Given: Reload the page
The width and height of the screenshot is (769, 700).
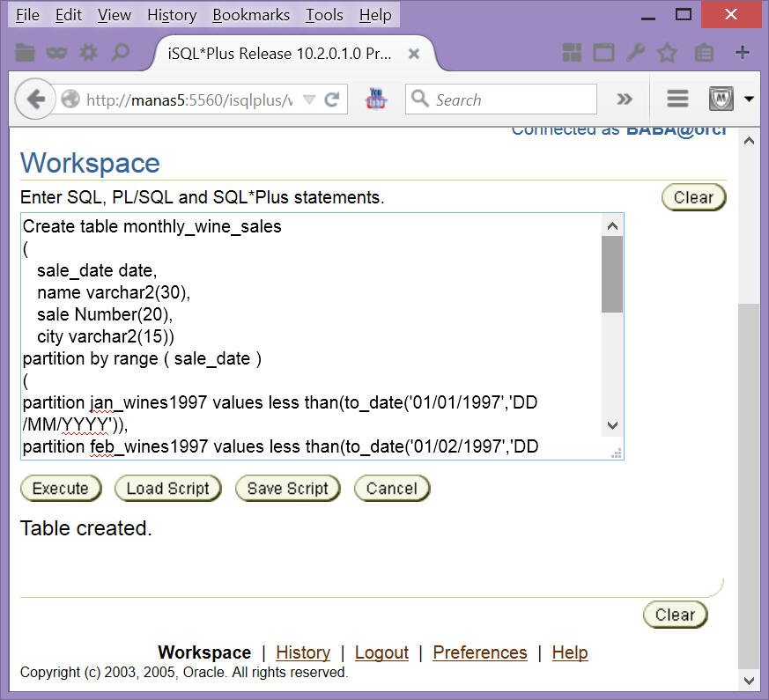Looking at the screenshot, I should pyautogui.click(x=332, y=99).
